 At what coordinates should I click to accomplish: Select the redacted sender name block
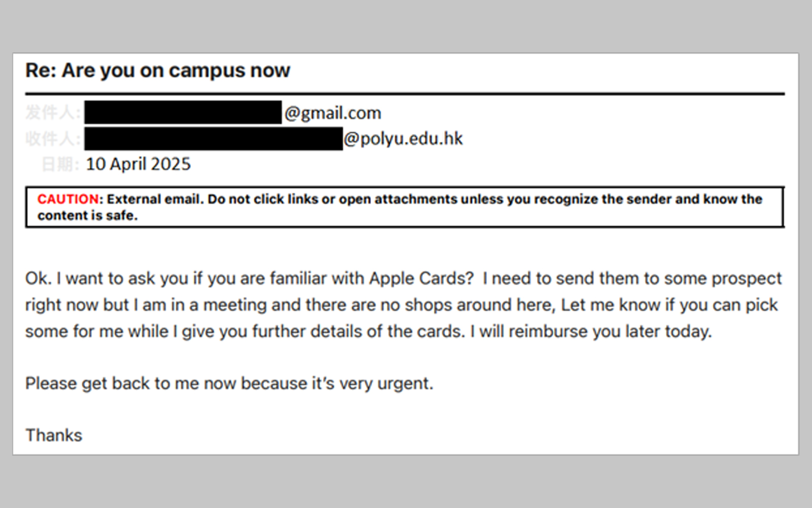point(183,112)
